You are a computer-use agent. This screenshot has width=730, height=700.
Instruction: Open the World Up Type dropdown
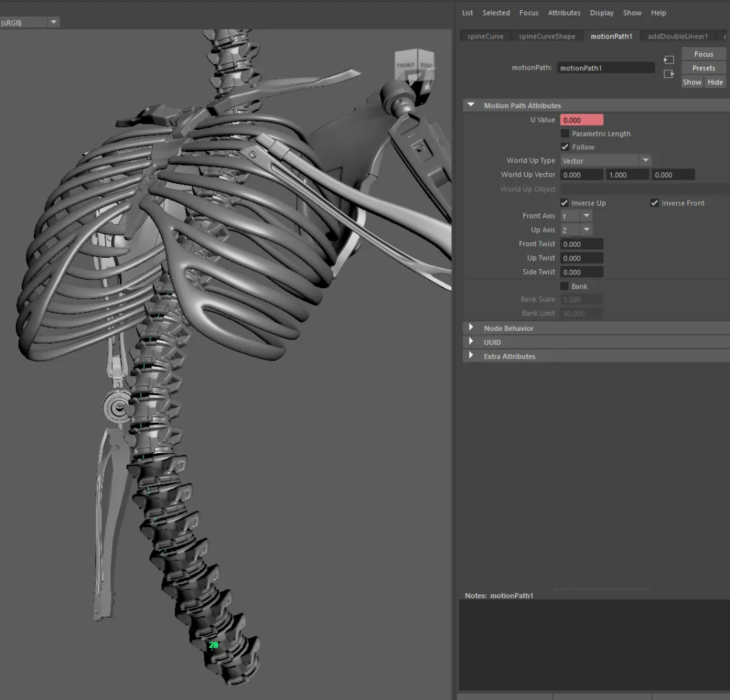[605, 161]
